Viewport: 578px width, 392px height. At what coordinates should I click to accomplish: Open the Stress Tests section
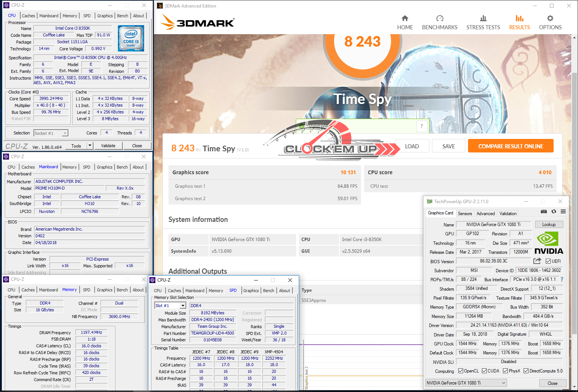tap(483, 23)
